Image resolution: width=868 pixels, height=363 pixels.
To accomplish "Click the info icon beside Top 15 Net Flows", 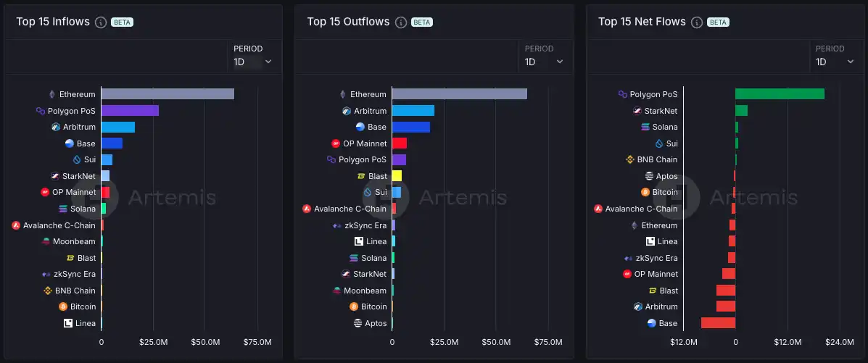I will click(x=697, y=22).
